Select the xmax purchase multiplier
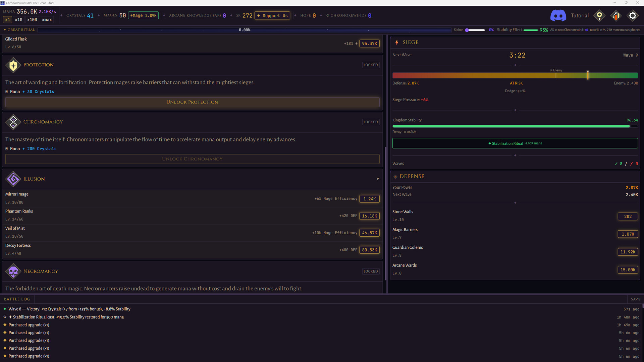The width and height of the screenshot is (644, 362). [x=47, y=20]
